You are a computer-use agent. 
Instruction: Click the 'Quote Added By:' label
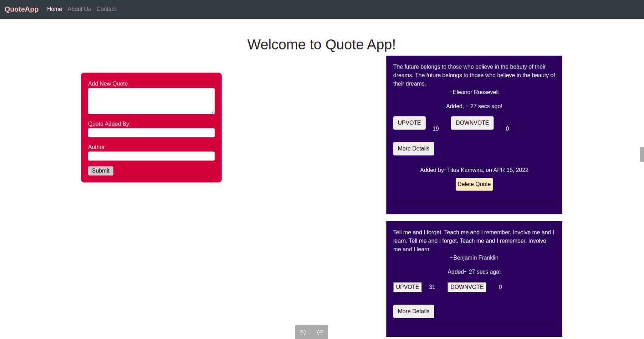point(109,124)
